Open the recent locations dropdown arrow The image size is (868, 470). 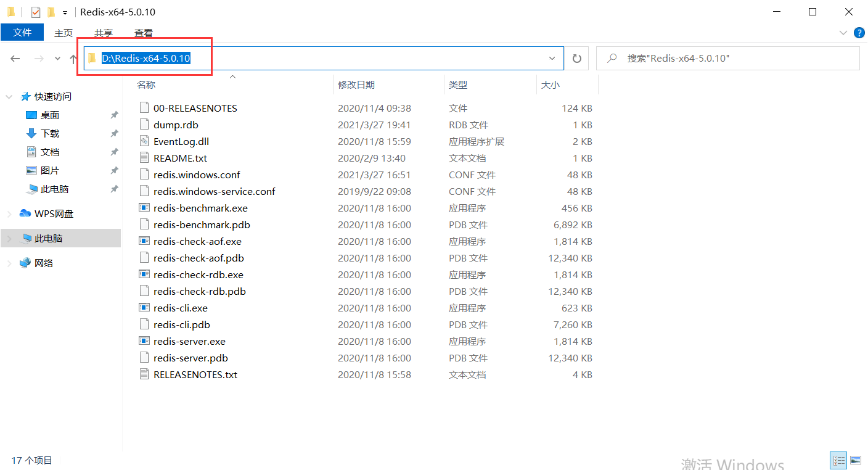click(x=58, y=58)
